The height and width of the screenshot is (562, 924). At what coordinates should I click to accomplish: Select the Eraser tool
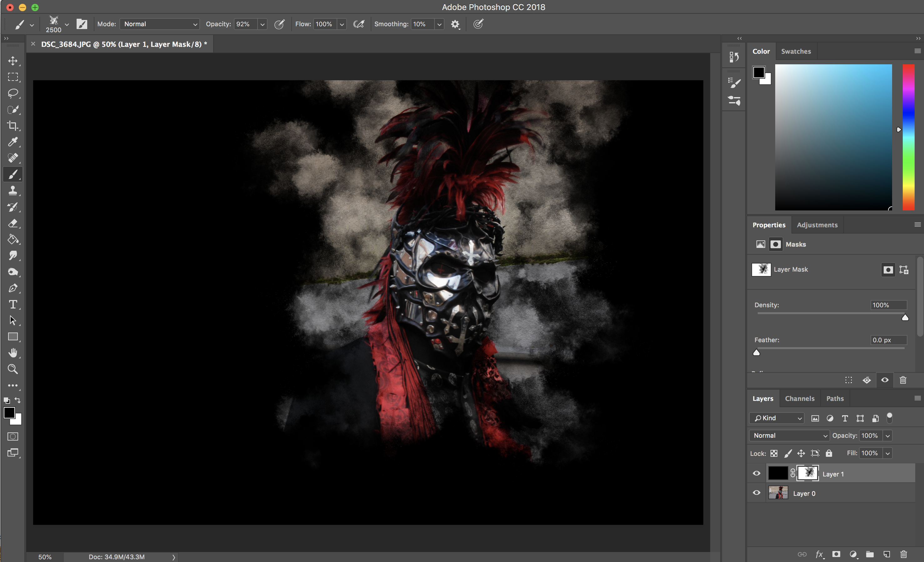click(x=13, y=223)
